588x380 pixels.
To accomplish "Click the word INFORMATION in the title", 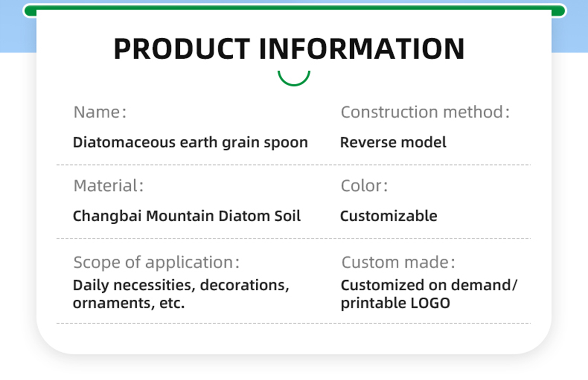I will tap(361, 48).
